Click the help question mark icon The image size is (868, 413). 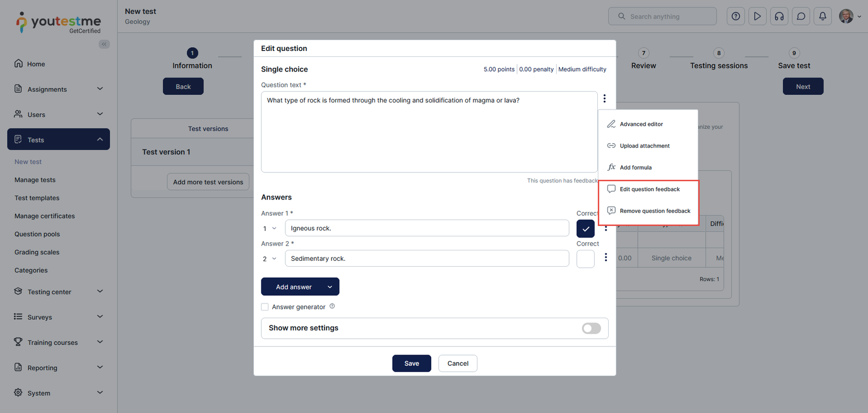pos(736,16)
